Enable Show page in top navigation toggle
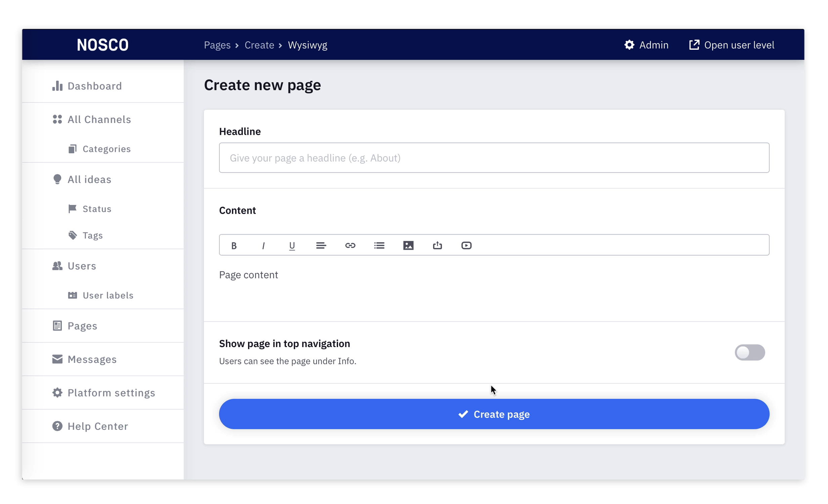The height and width of the screenshot is (504, 828). (750, 352)
